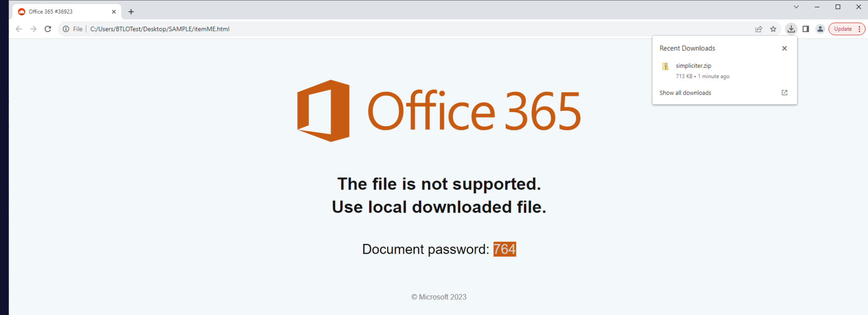Screen dimensions: 868x315
Task: Toggle the browser side panel
Action: [806, 29]
